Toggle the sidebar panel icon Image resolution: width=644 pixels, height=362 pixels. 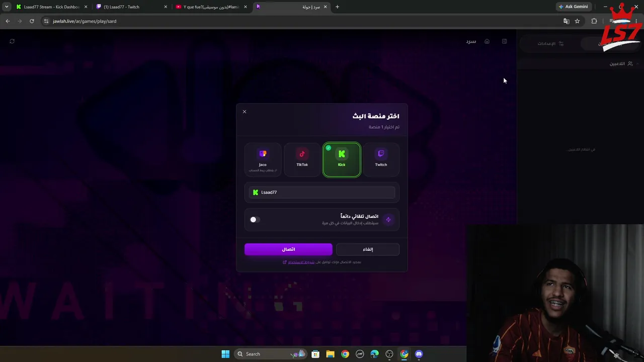(504, 41)
